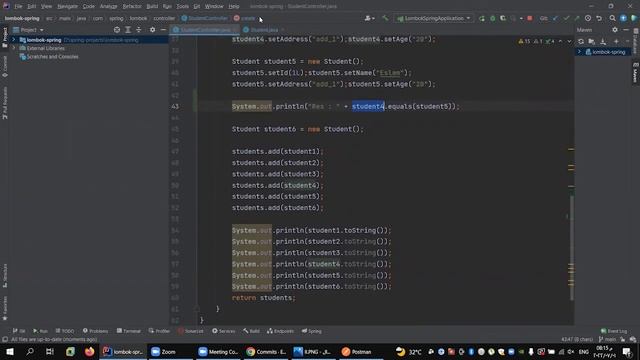Viewport: 640px width, 360px height.
Task: Hide the Project tool window with minus icon
Action: (163, 30)
